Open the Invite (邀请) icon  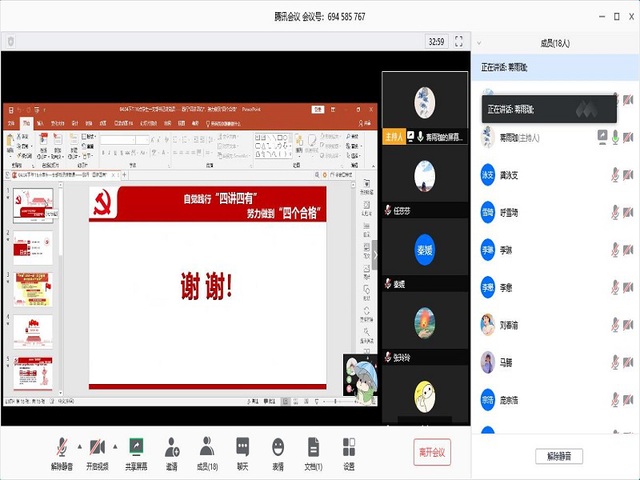(172, 452)
